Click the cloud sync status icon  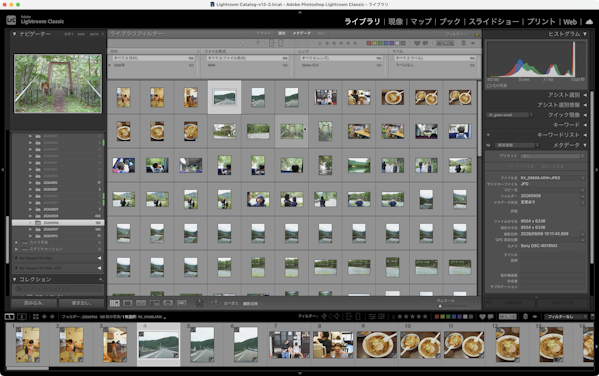pyautogui.click(x=589, y=21)
